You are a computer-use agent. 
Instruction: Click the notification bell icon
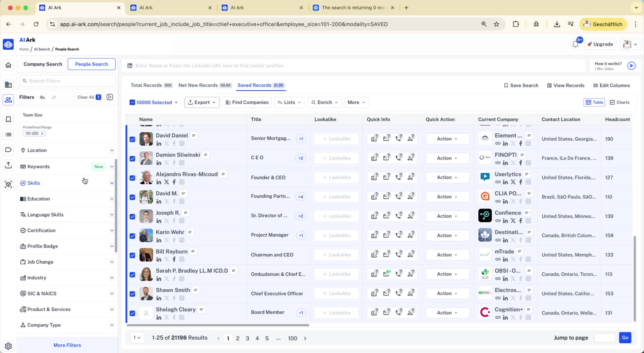click(575, 44)
